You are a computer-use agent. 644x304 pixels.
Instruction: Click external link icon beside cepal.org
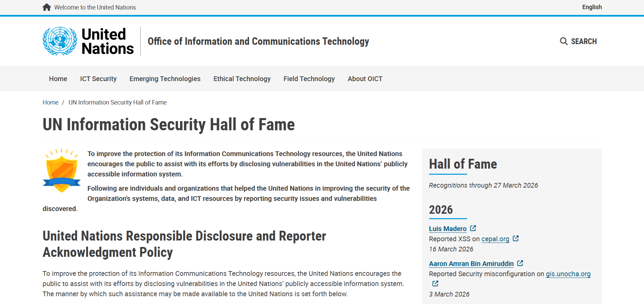[516, 239]
